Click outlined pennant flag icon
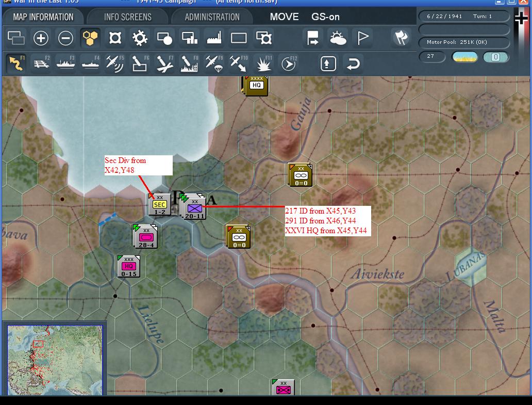Viewport: 532px width, 405px height. [x=363, y=38]
